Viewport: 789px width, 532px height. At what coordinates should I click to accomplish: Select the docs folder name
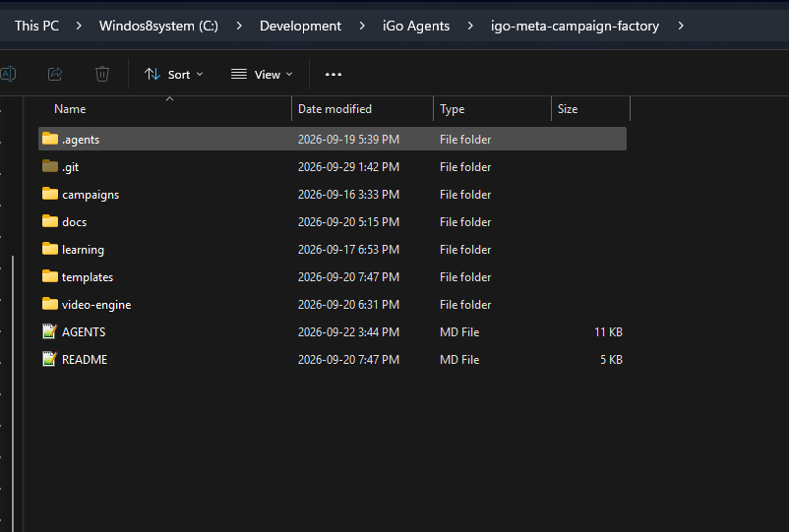[x=75, y=222]
